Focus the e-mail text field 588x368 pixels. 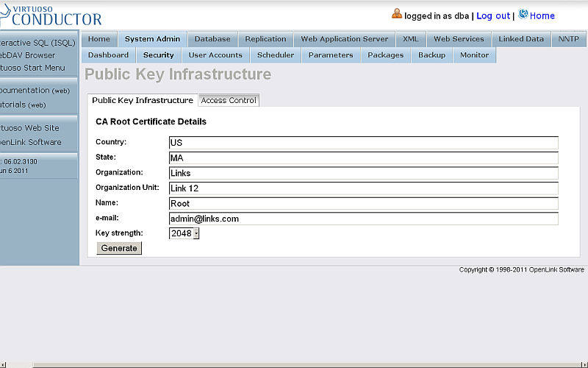(x=363, y=219)
